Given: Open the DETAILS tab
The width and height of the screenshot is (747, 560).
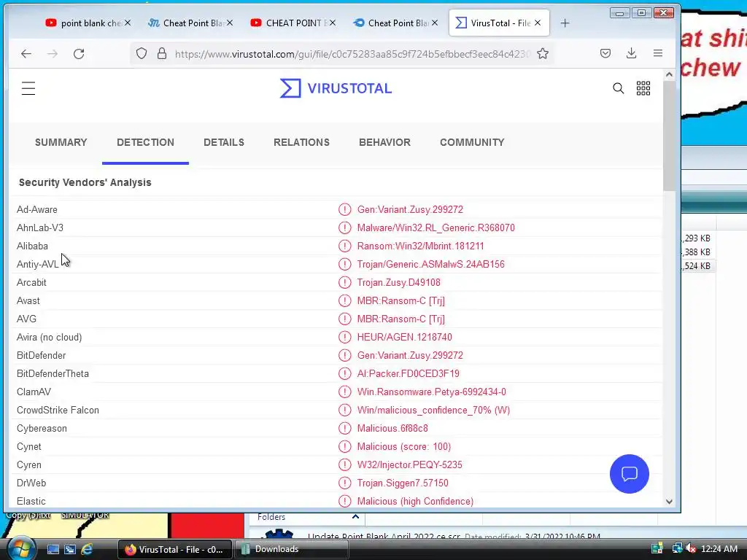Looking at the screenshot, I should [224, 142].
